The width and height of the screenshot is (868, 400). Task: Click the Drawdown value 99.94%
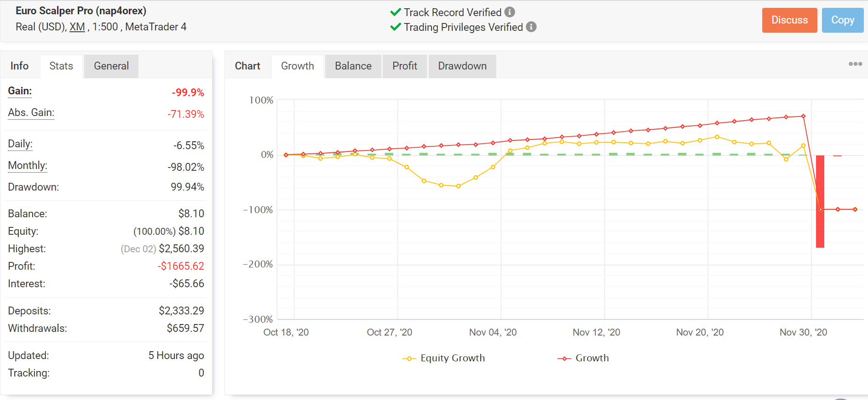187,187
